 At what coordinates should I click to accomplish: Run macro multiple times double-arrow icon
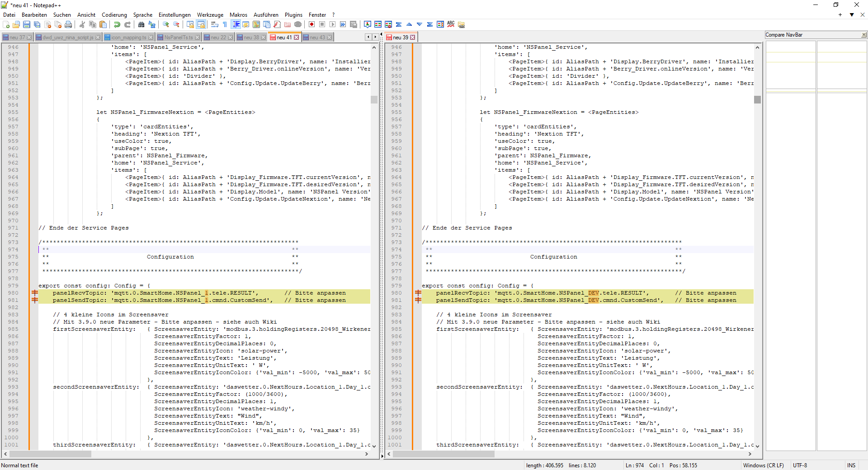pyautogui.click(x=343, y=24)
